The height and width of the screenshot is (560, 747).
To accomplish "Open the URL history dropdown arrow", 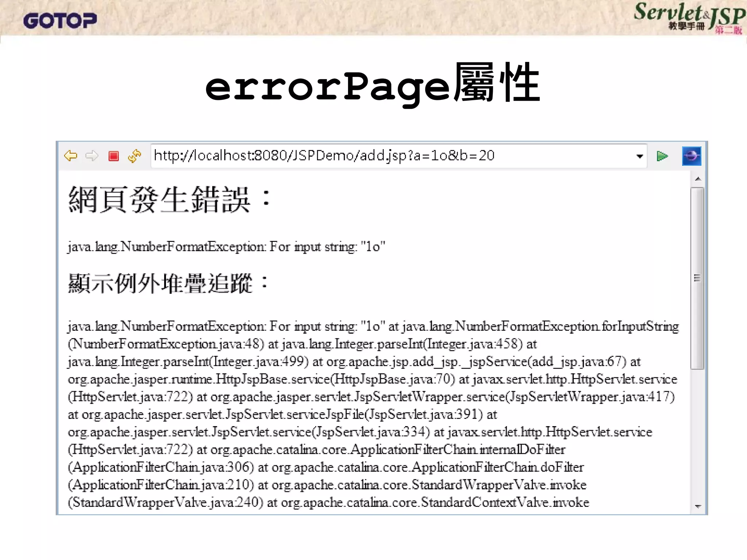I will point(639,156).
